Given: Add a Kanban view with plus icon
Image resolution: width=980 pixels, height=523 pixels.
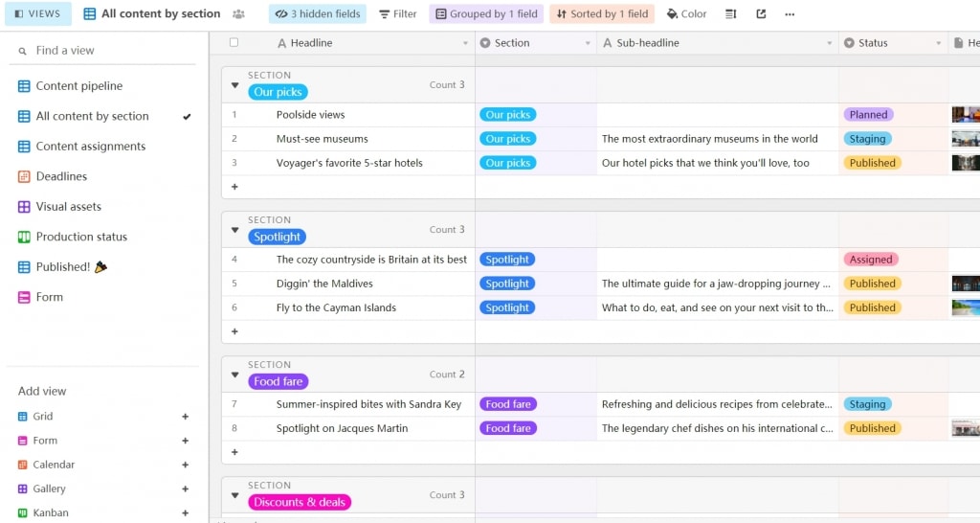Looking at the screenshot, I should point(186,513).
